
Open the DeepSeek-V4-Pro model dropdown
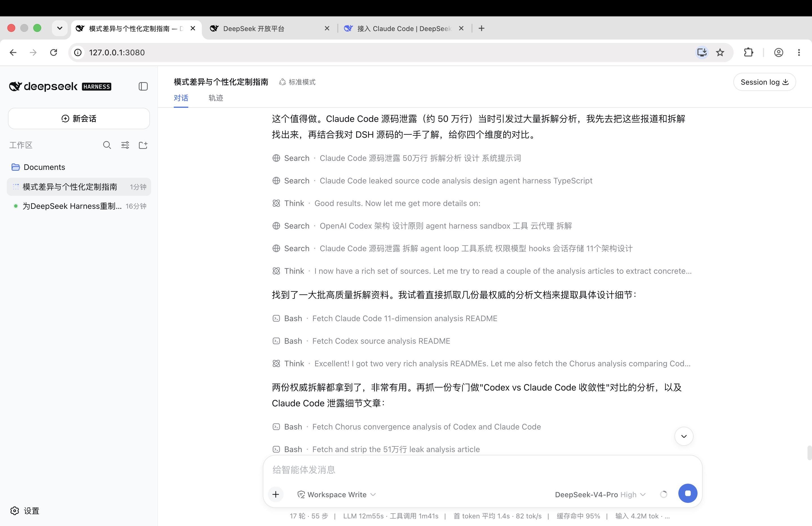pyautogui.click(x=600, y=495)
